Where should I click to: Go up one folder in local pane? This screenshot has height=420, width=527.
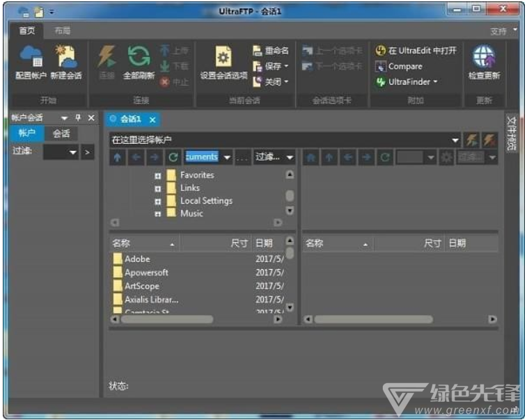pyautogui.click(x=118, y=157)
